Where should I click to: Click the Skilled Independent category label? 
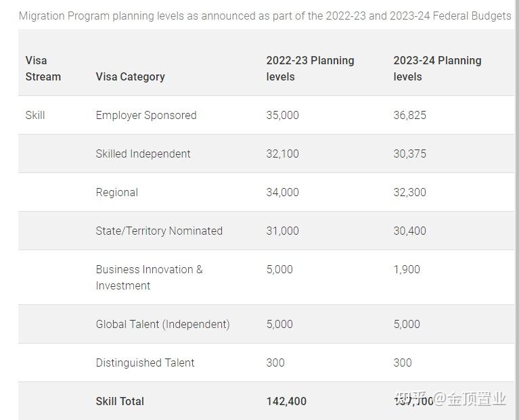click(143, 154)
